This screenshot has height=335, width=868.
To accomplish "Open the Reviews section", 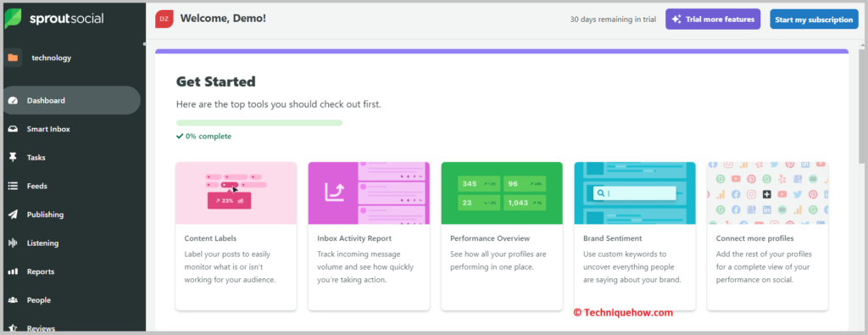I will click(x=41, y=328).
